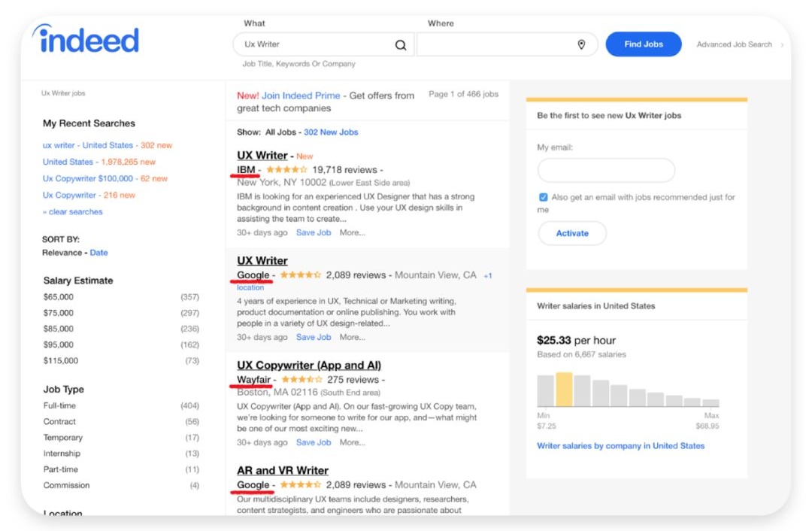Expand More for Google UX Writer listing
The height and width of the screenshot is (531, 812).
point(352,337)
